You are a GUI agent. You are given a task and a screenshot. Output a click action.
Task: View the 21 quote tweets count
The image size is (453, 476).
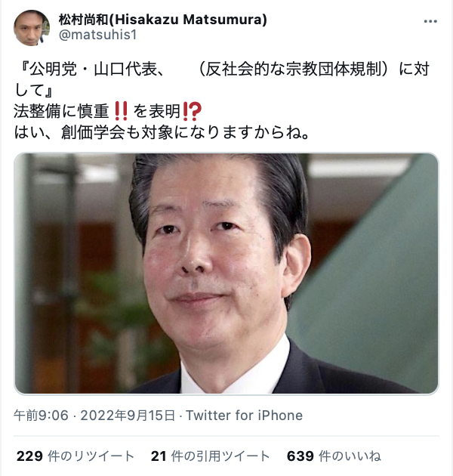tap(159, 456)
